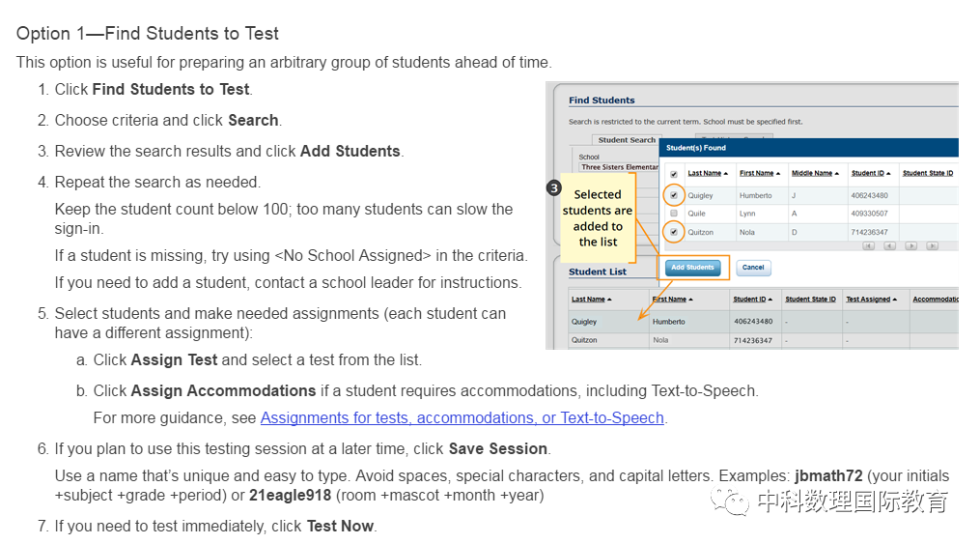Screen dimensions: 980x544
Task: Sort Student List by Test Assigned
Action: point(871,300)
